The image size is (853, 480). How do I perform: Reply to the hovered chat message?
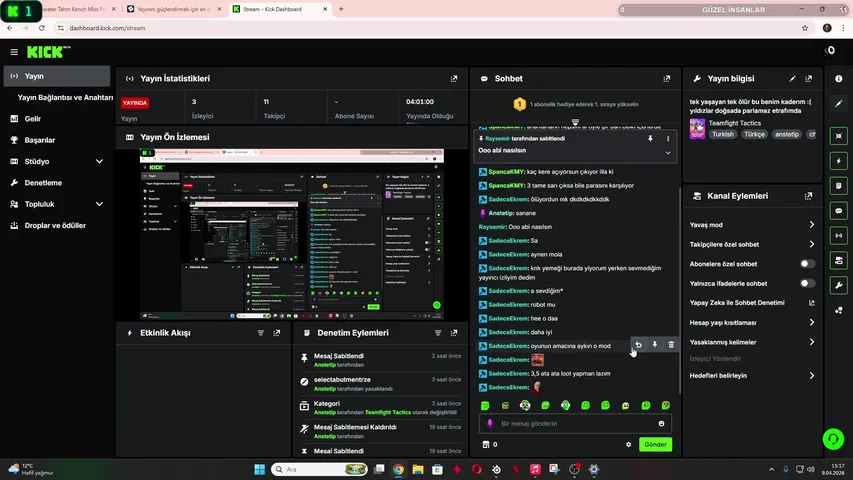639,345
